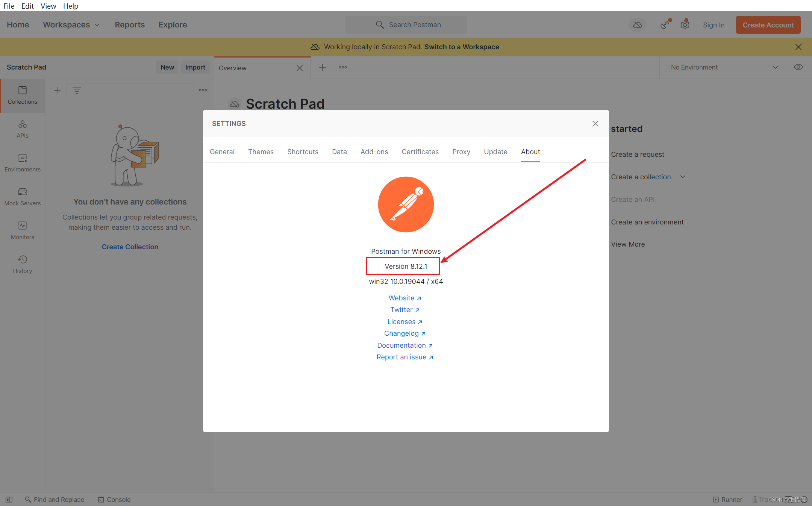This screenshot has height=506, width=812.
Task: Toggle sidebar with bottom-left layout icon
Action: coord(9,500)
